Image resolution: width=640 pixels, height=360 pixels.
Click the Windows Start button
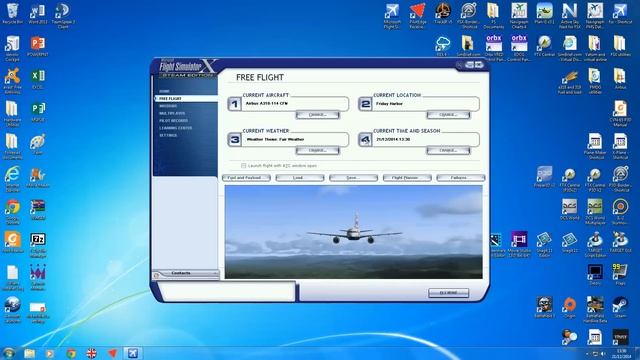click(x=9, y=353)
